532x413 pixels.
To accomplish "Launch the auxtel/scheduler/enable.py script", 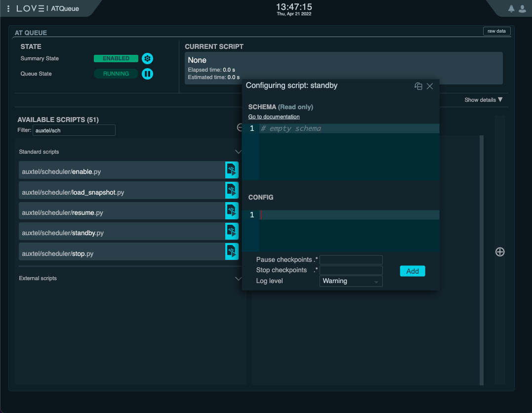I will (232, 169).
